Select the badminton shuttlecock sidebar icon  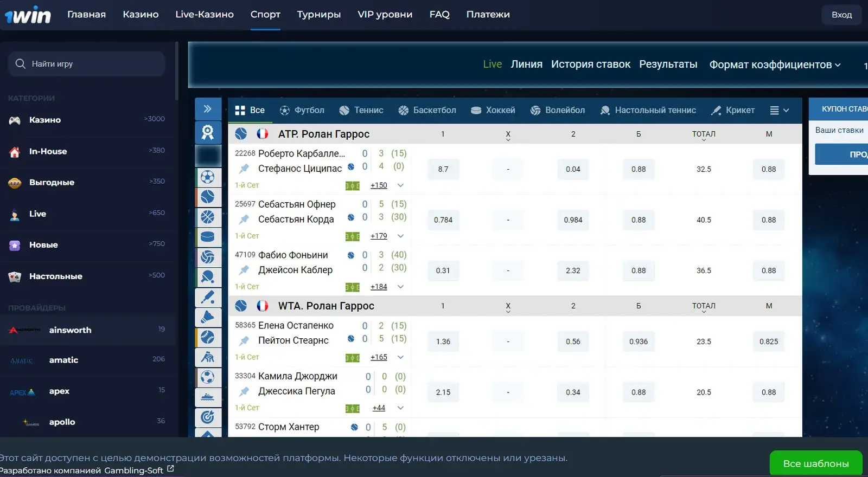coord(208,317)
